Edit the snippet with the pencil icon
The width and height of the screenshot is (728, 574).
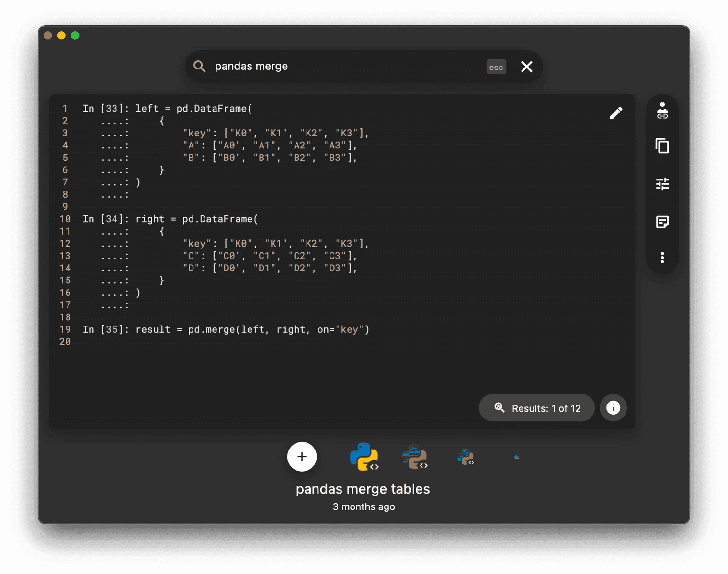click(616, 113)
